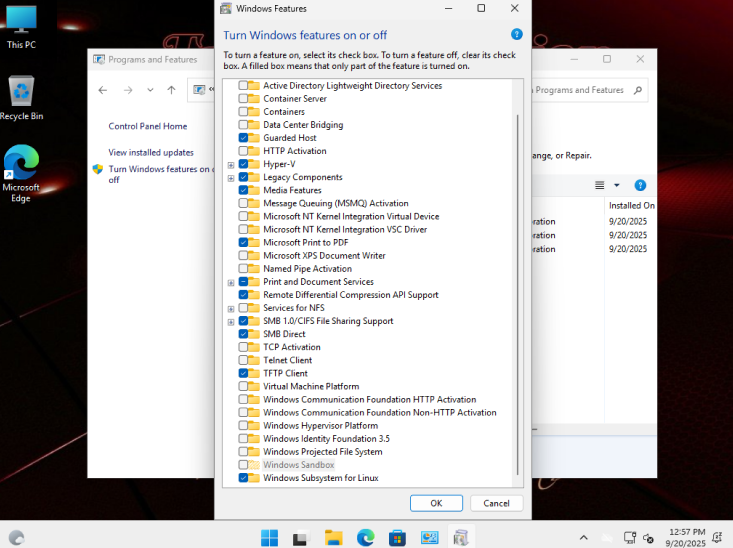Enable Virtual Machine Platform checkbox
733x548 pixels.
[243, 386]
